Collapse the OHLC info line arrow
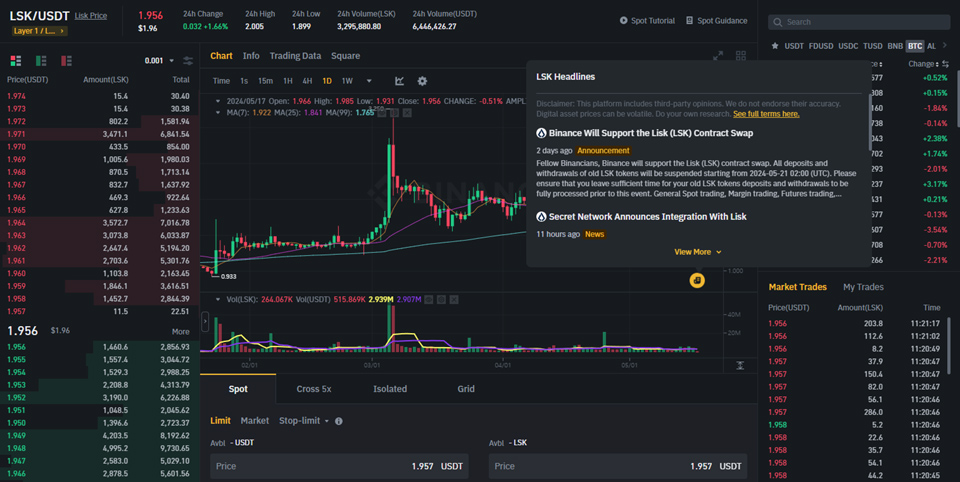The width and height of the screenshot is (960, 482). click(x=218, y=101)
